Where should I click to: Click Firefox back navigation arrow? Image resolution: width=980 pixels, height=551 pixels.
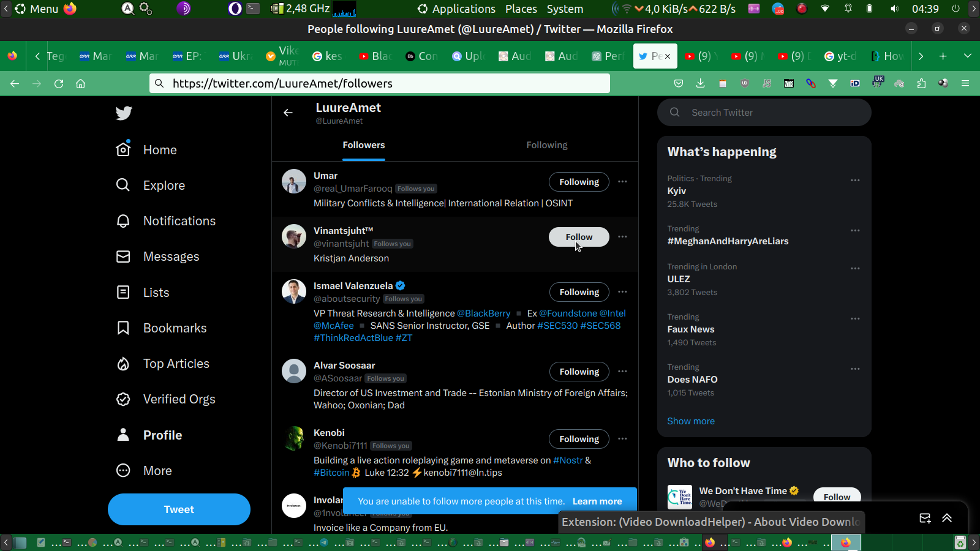coord(15,83)
